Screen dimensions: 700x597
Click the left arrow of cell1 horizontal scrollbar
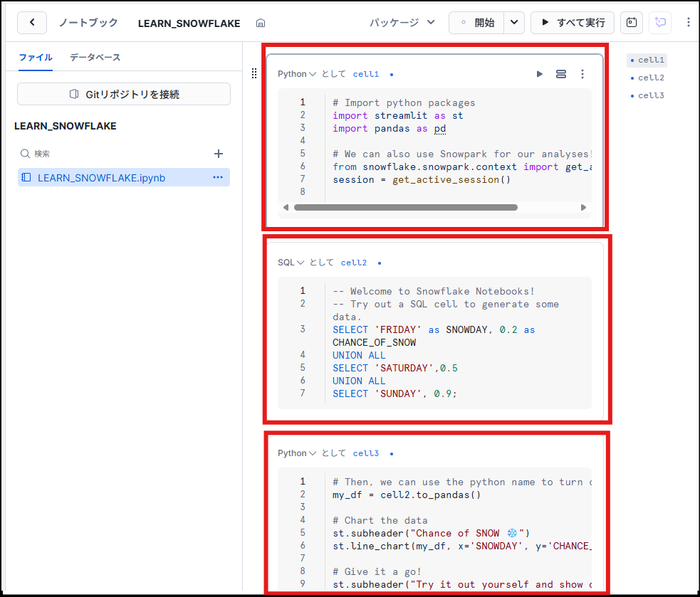click(x=286, y=208)
